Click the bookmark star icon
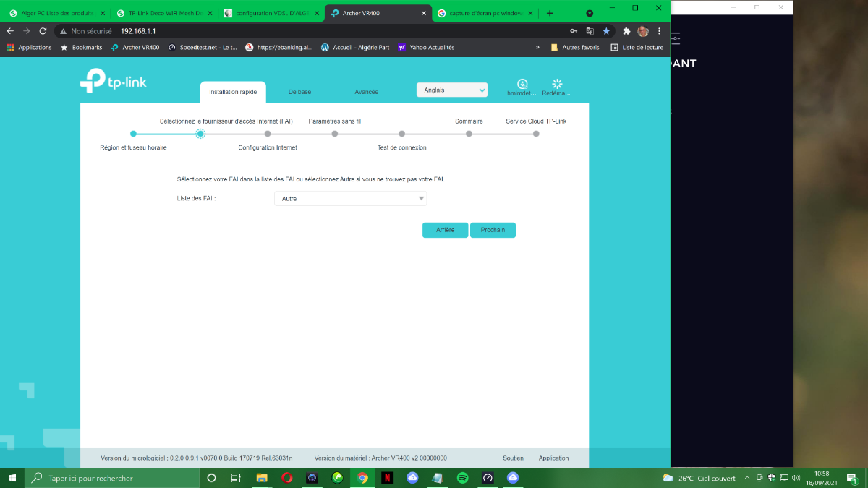This screenshot has height=488, width=868. tap(606, 31)
